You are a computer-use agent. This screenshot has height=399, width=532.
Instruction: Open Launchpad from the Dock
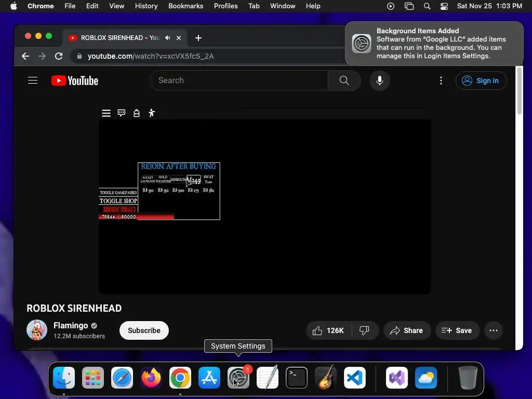[x=93, y=378]
